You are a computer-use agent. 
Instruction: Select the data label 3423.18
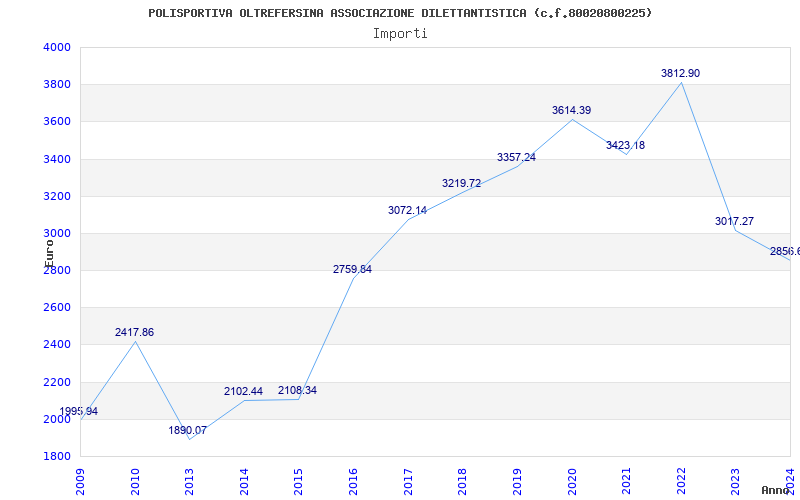coord(626,145)
